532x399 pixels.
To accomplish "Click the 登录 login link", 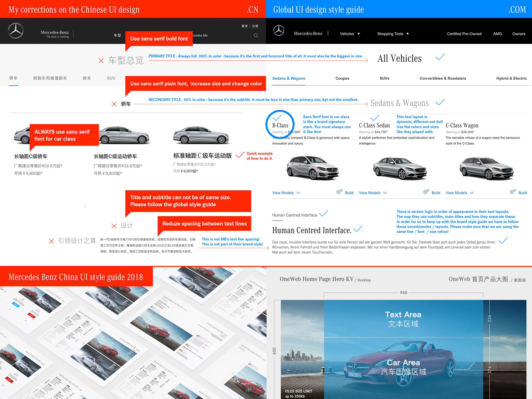I will [x=245, y=26].
